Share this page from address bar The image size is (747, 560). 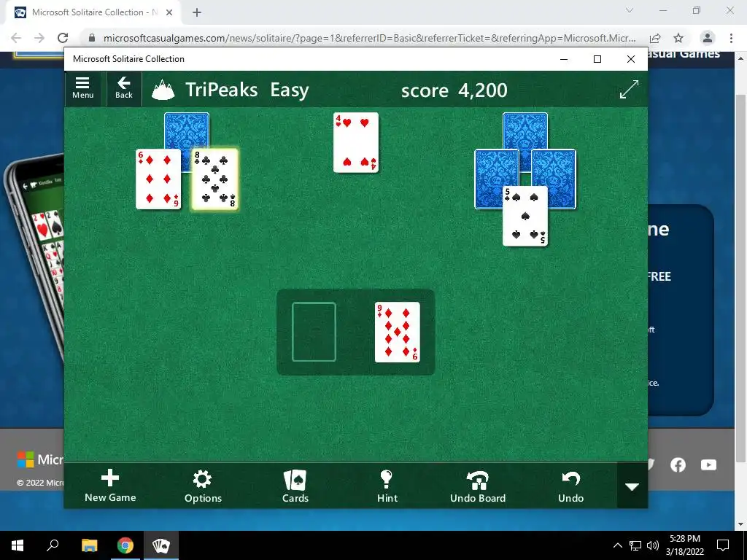click(x=655, y=38)
